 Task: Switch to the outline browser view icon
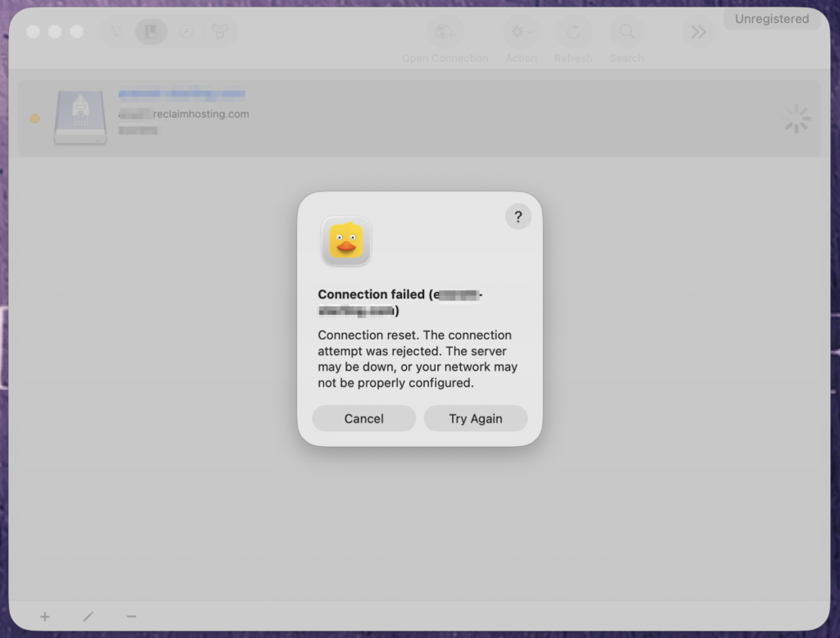click(x=116, y=32)
